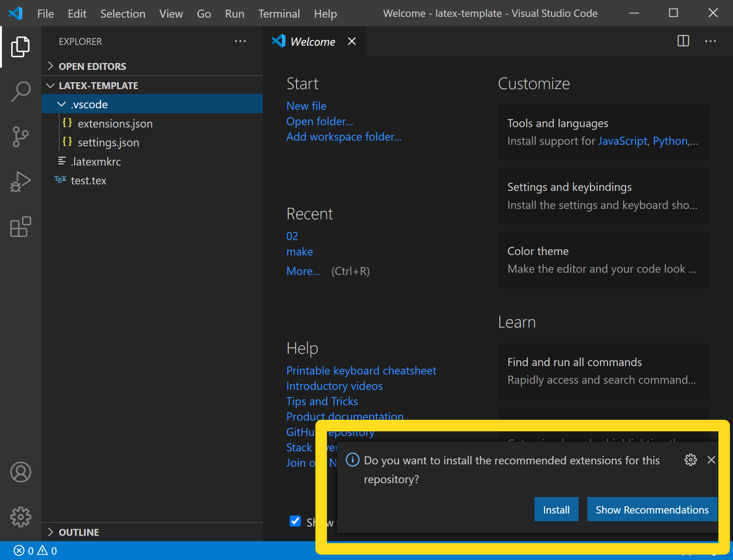Open the Explorer view in activity bar
Image resolution: width=733 pixels, height=560 pixels.
pos(20,47)
